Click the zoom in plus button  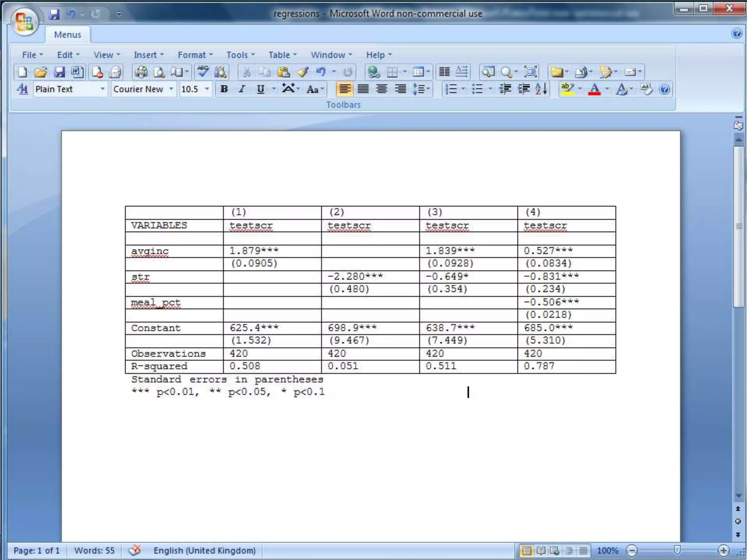tap(723, 550)
